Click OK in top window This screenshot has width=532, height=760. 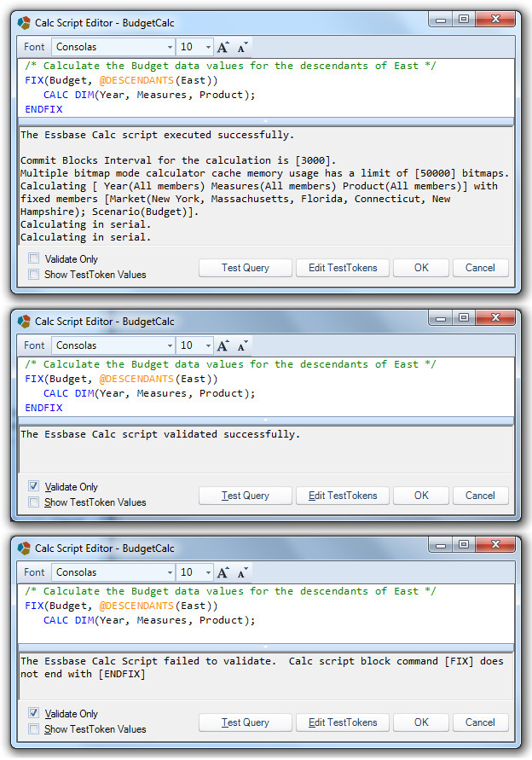pyautogui.click(x=421, y=268)
